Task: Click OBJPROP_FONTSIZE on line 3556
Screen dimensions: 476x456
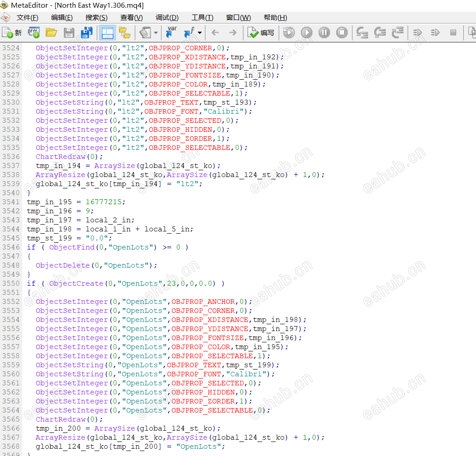Action: [x=208, y=338]
